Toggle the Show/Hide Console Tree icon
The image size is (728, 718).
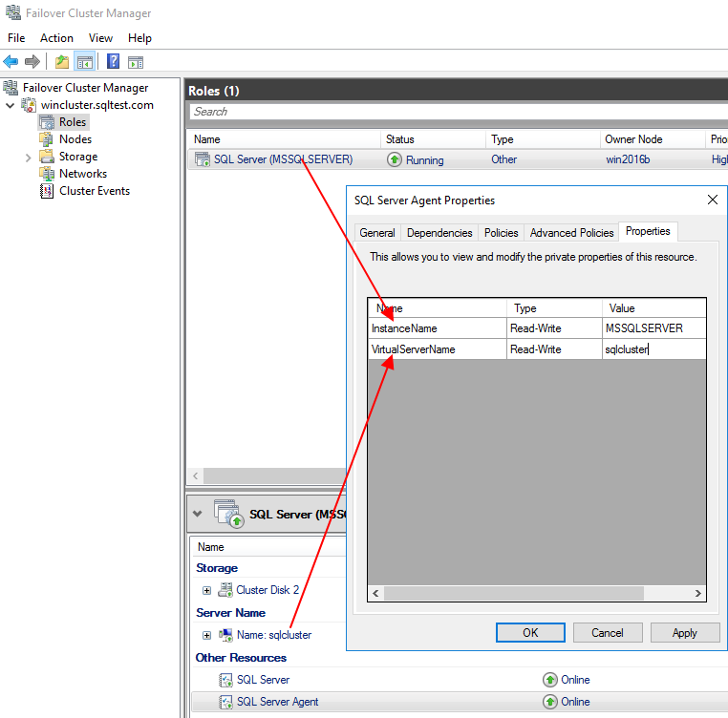point(85,62)
